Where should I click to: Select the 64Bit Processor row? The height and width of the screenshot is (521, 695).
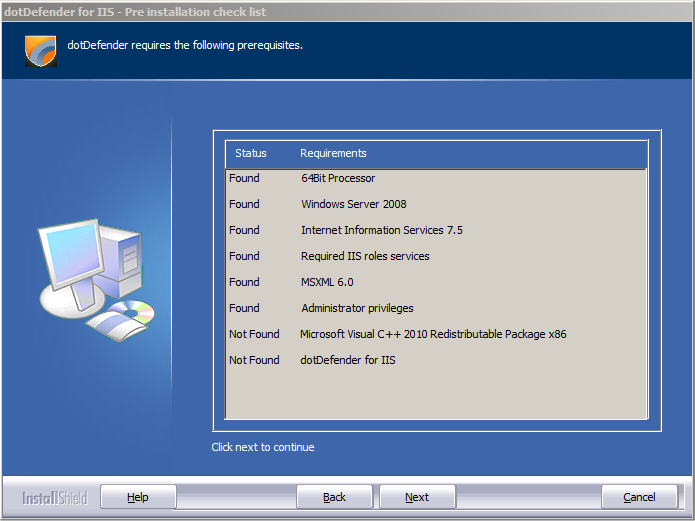pyautogui.click(x=338, y=178)
